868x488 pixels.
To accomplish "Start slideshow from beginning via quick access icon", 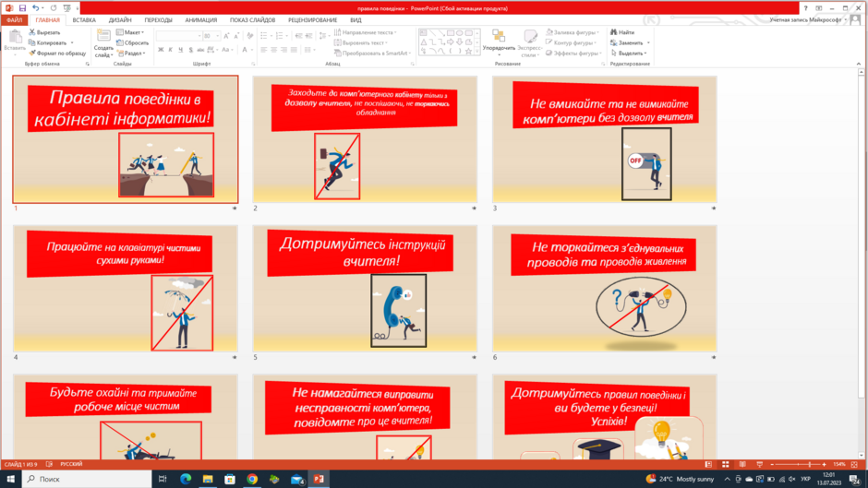I will coord(67,8).
